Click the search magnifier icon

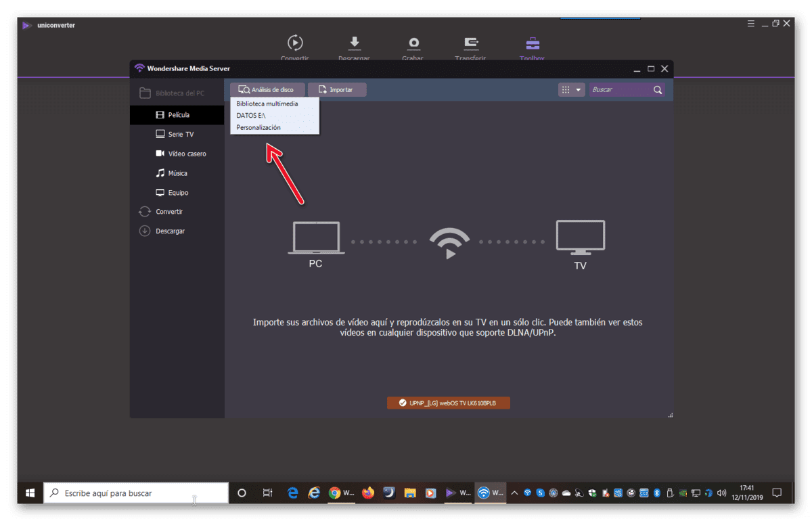tap(658, 90)
